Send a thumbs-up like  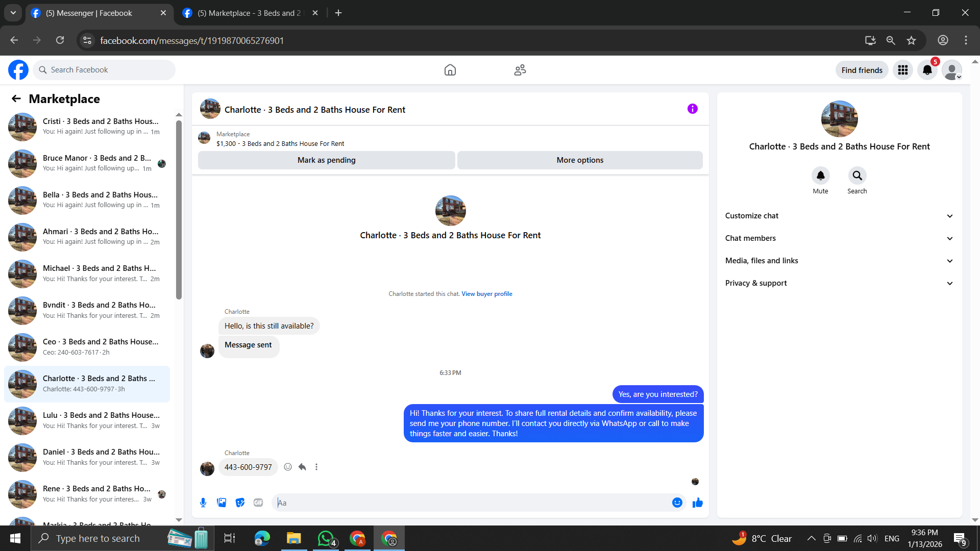[697, 503]
